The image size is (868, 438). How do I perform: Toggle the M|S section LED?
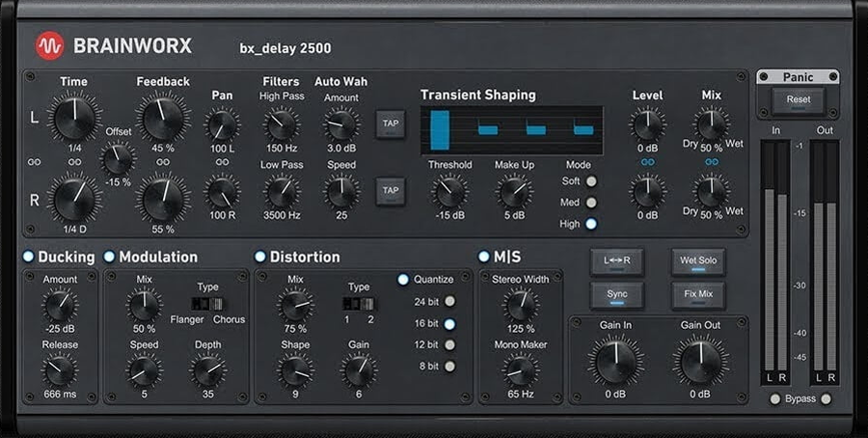tap(484, 257)
